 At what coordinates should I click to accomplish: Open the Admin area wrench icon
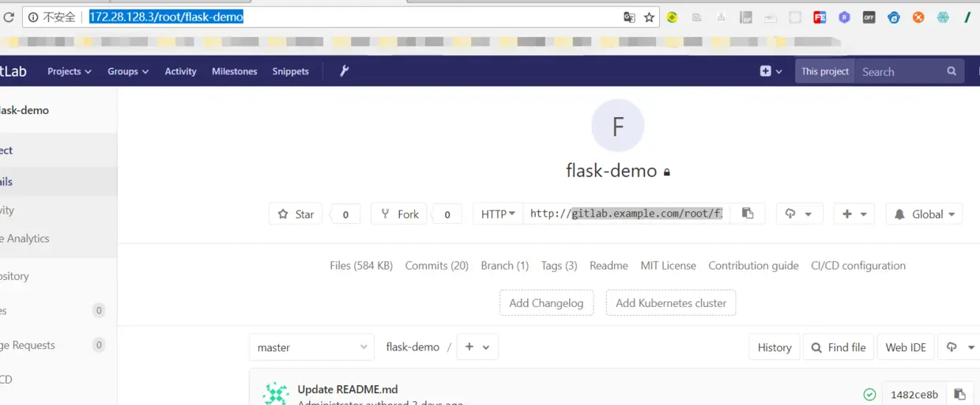344,70
